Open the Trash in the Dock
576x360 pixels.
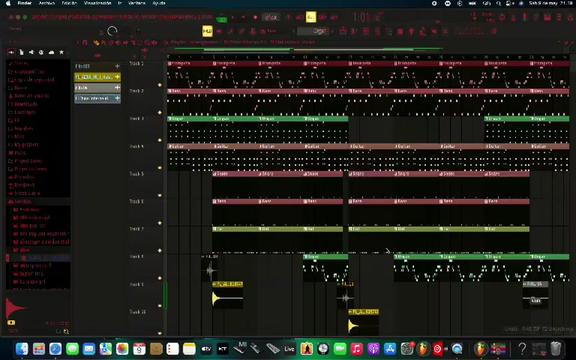[x=556, y=349]
